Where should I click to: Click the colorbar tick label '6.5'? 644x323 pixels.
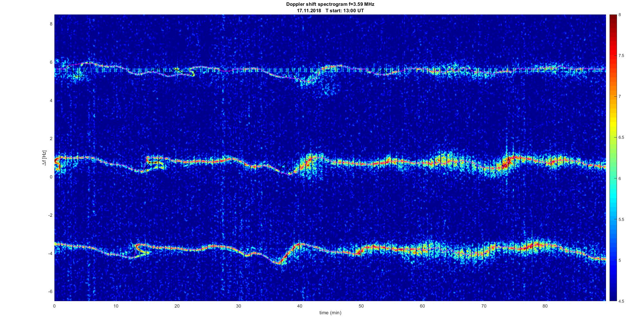tap(621, 138)
